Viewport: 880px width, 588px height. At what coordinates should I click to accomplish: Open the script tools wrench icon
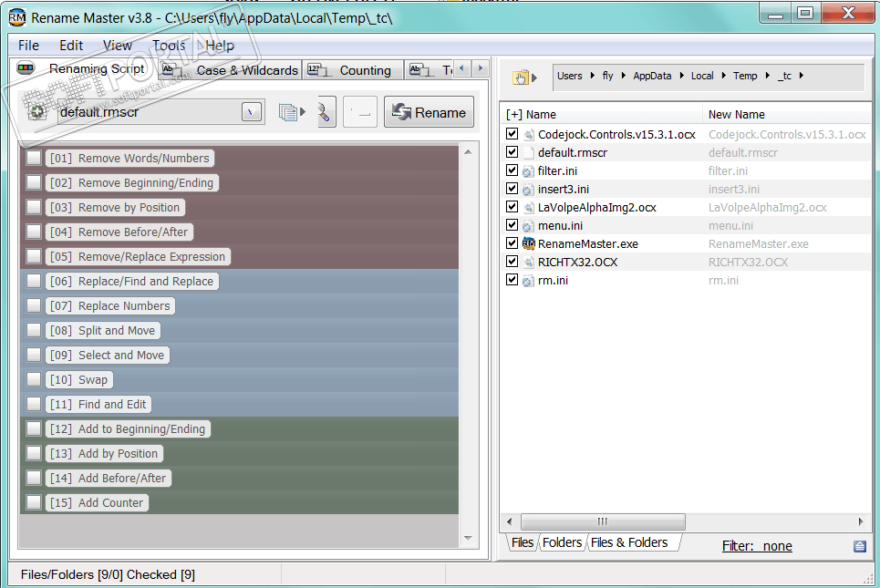click(x=326, y=111)
